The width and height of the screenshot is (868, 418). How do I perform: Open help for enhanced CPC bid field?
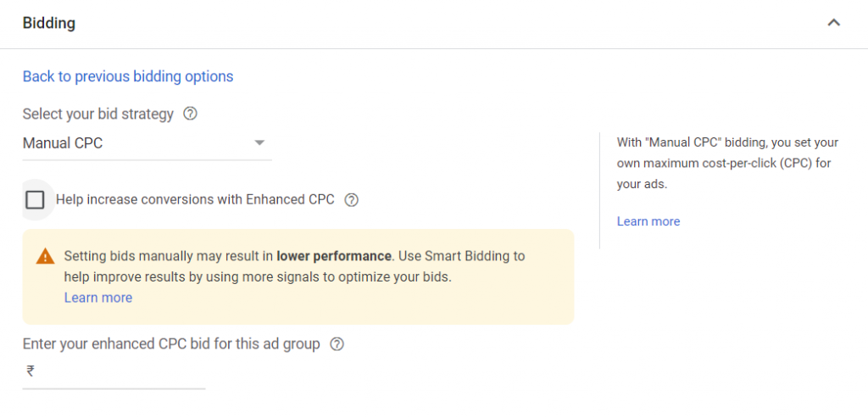337,344
